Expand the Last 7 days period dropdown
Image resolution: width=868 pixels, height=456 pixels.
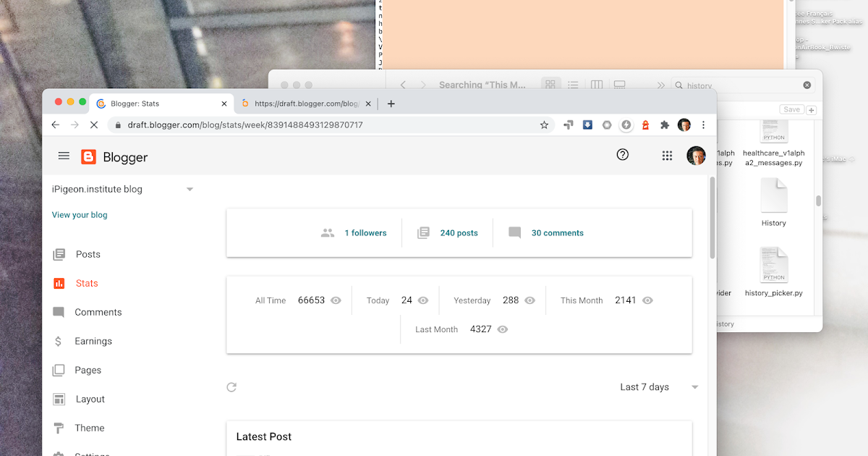659,387
